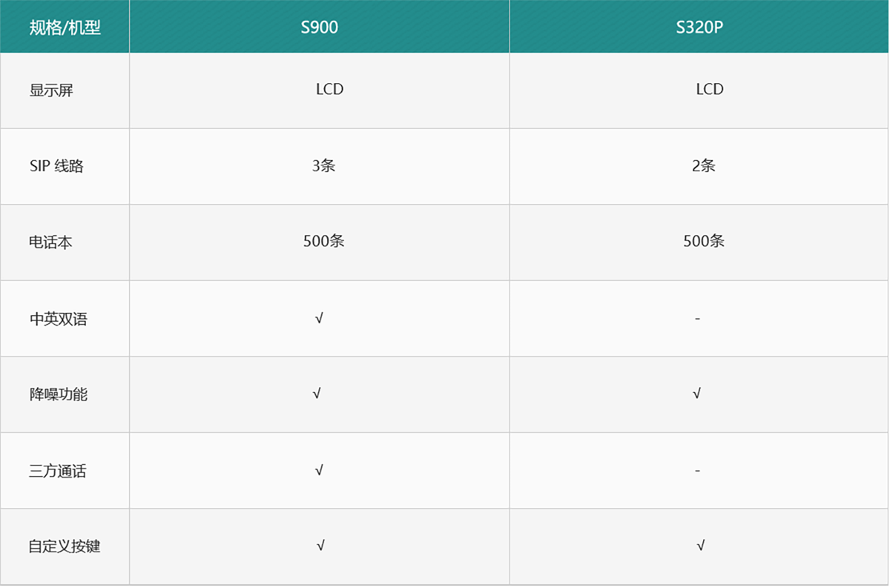Image resolution: width=890 pixels, height=588 pixels.
Task: Click the S320P 自定义按键 checkmark
Action: coord(700,546)
